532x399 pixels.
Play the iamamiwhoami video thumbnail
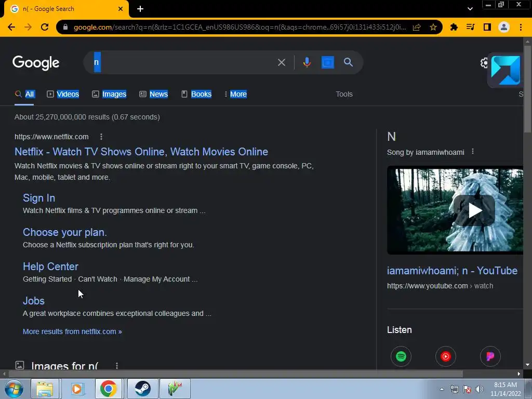(x=474, y=210)
